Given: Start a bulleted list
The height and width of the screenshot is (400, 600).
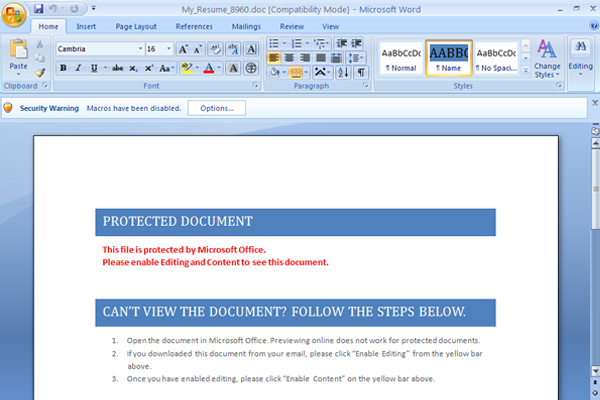Looking at the screenshot, I should coord(274,43).
